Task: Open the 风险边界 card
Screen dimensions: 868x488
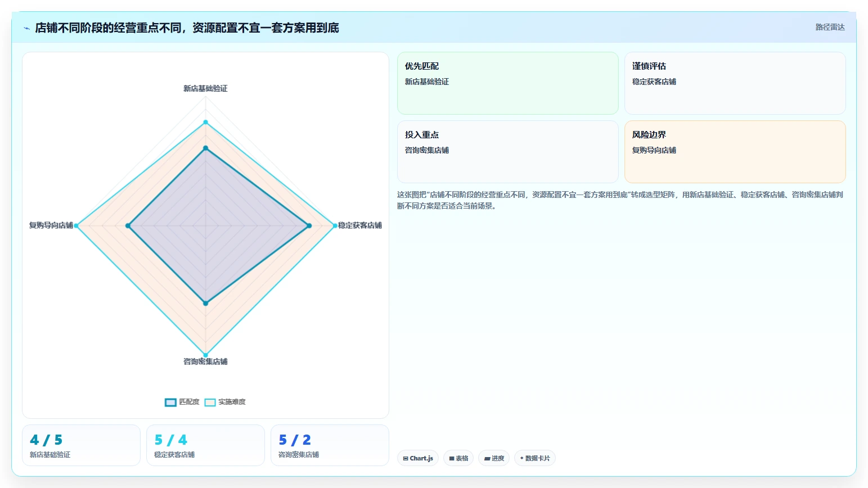Action: 735,152
